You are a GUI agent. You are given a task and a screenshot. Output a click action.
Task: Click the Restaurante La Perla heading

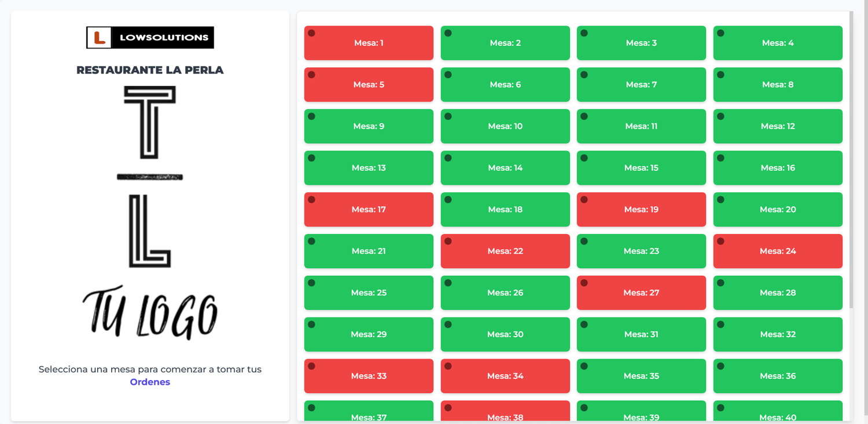tap(150, 70)
